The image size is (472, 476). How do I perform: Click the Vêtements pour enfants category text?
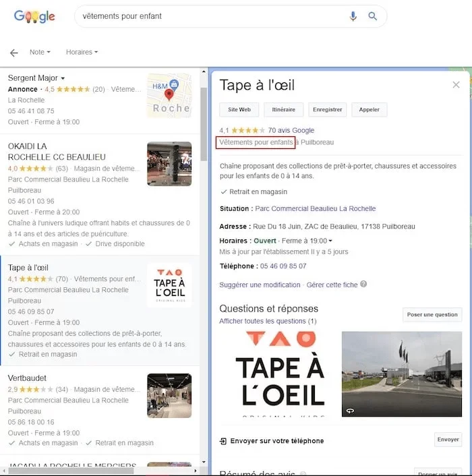(x=256, y=142)
